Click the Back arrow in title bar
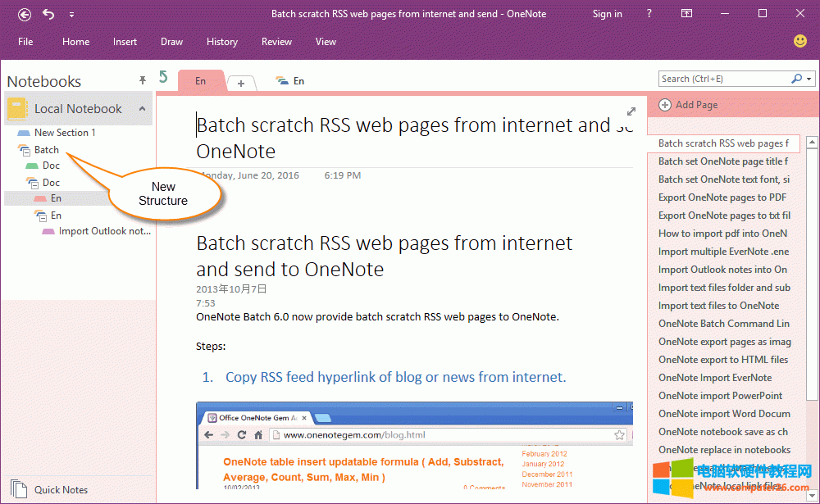820x504 pixels. click(25, 14)
